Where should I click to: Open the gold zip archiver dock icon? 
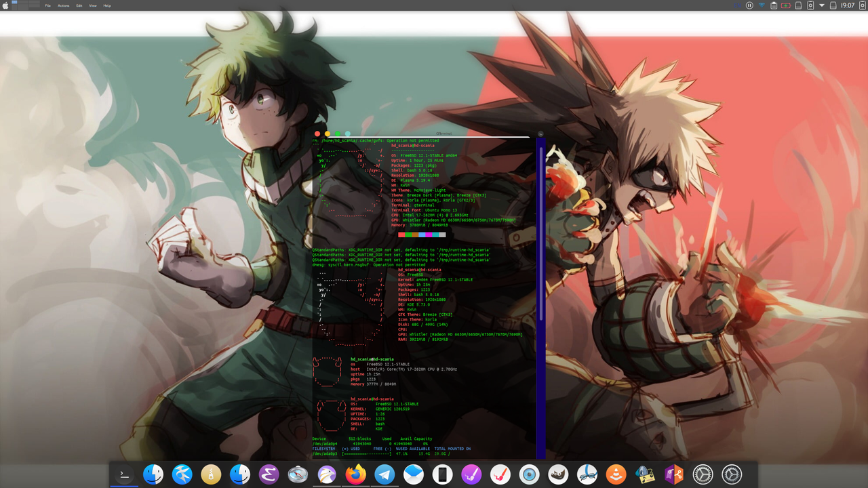[211, 474]
